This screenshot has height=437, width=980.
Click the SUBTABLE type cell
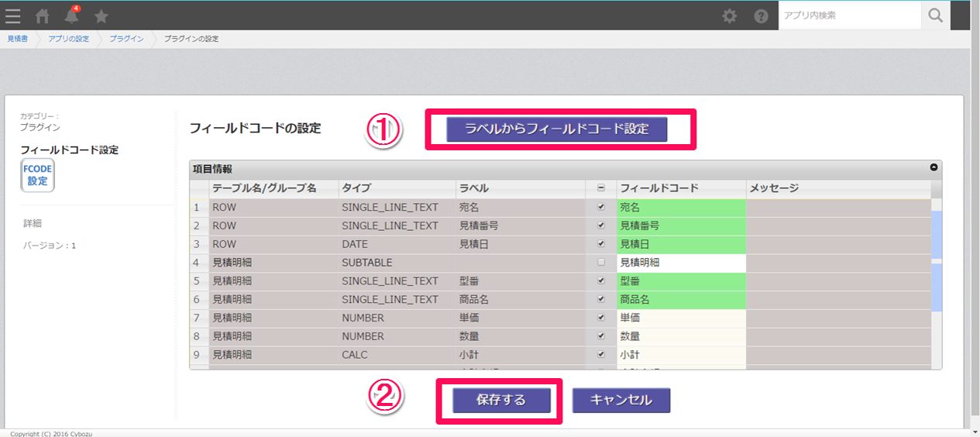[x=397, y=263]
